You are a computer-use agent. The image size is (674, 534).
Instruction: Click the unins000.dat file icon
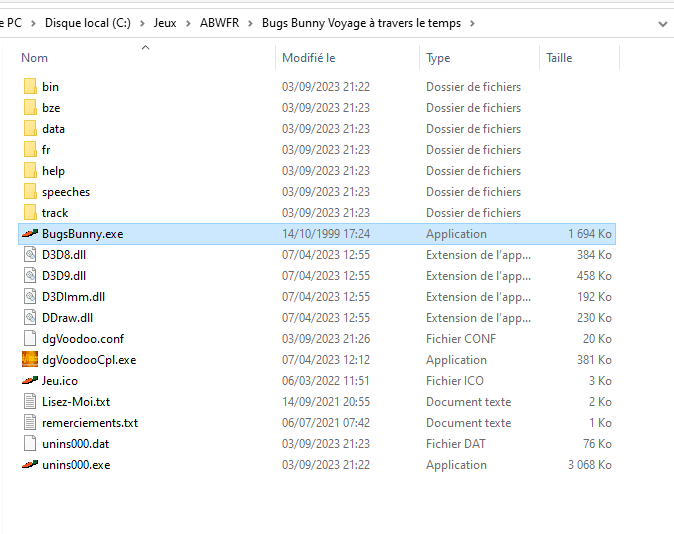30,444
